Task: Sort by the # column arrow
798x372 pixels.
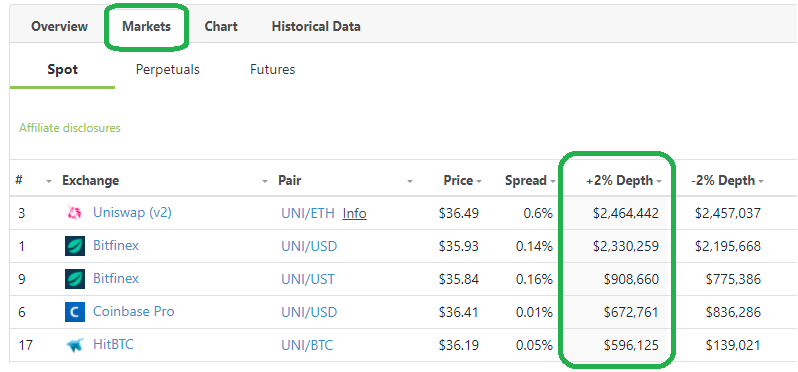Action: click(x=49, y=181)
